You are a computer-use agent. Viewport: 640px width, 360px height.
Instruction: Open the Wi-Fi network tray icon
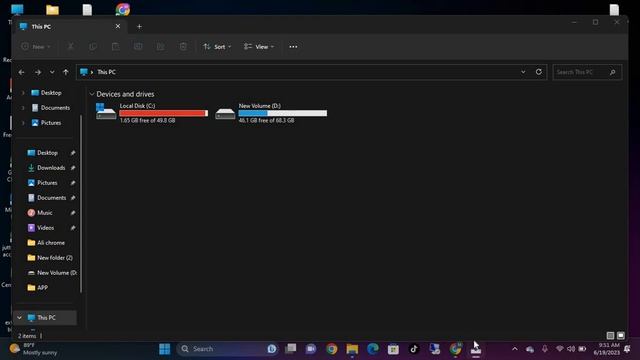coord(560,349)
